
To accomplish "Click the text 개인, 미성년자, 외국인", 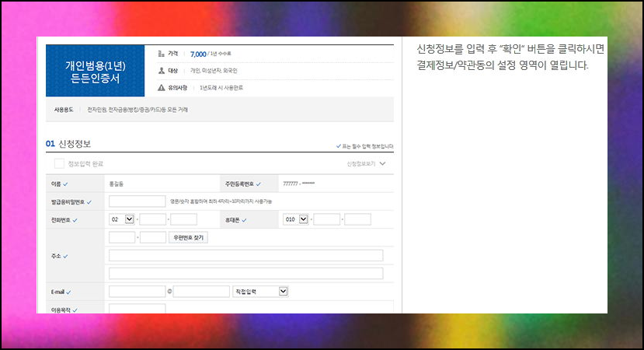I will coord(214,71).
